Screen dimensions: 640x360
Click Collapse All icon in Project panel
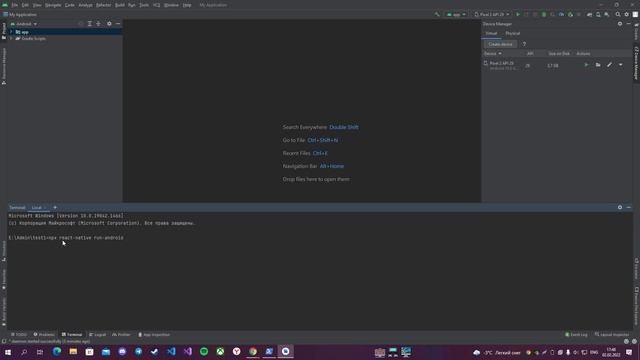(x=98, y=24)
